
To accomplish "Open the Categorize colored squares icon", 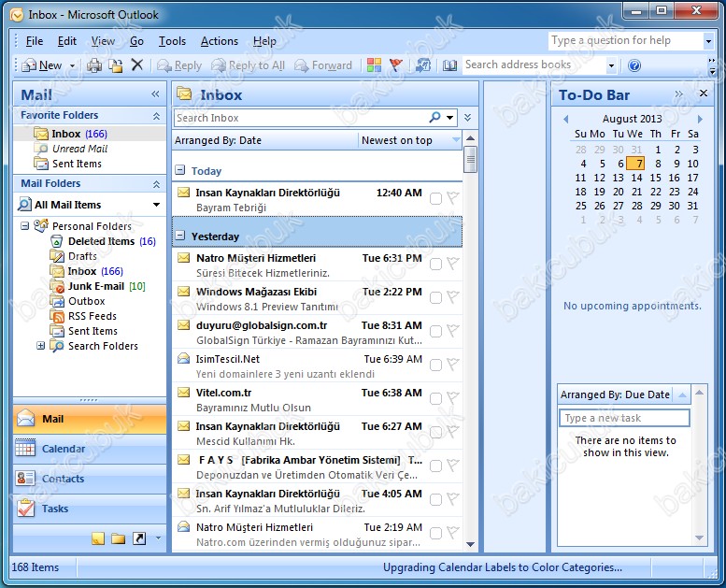I will [x=374, y=65].
